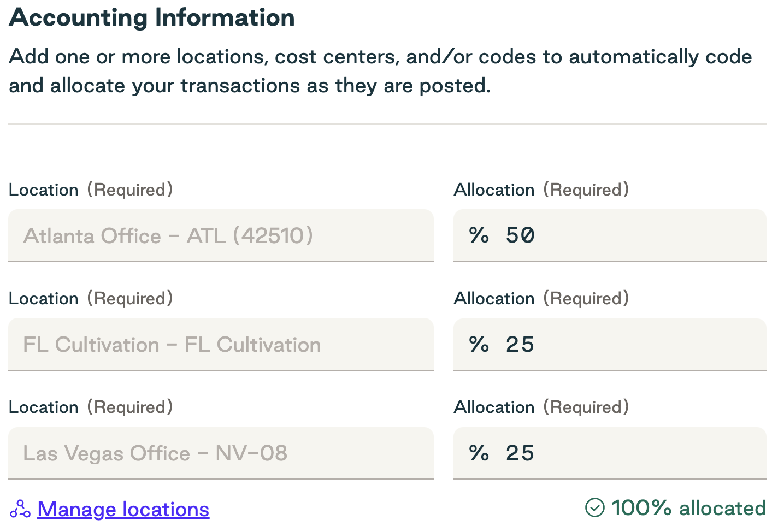Focus the allocation field showing 50
Screen dimensions: 778x532
[610, 235]
